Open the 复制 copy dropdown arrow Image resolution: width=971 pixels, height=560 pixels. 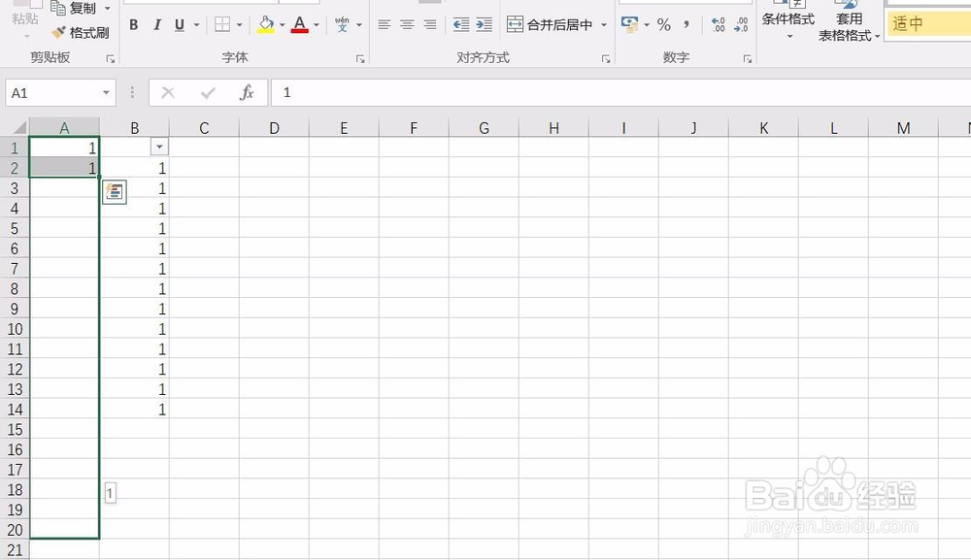(x=107, y=8)
